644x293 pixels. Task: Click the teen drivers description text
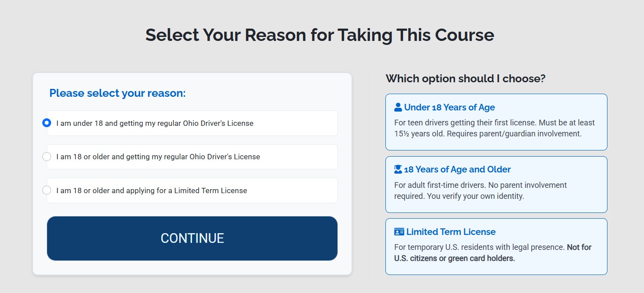[x=495, y=128]
